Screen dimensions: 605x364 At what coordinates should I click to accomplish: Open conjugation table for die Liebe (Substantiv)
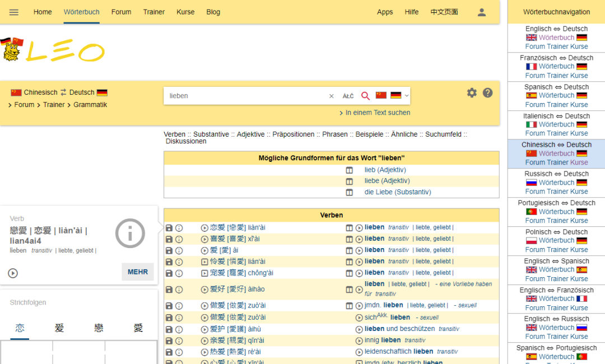coord(349,192)
